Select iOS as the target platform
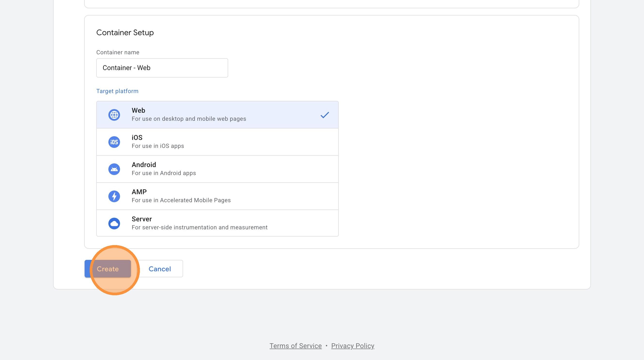The height and width of the screenshot is (360, 644). (x=217, y=142)
